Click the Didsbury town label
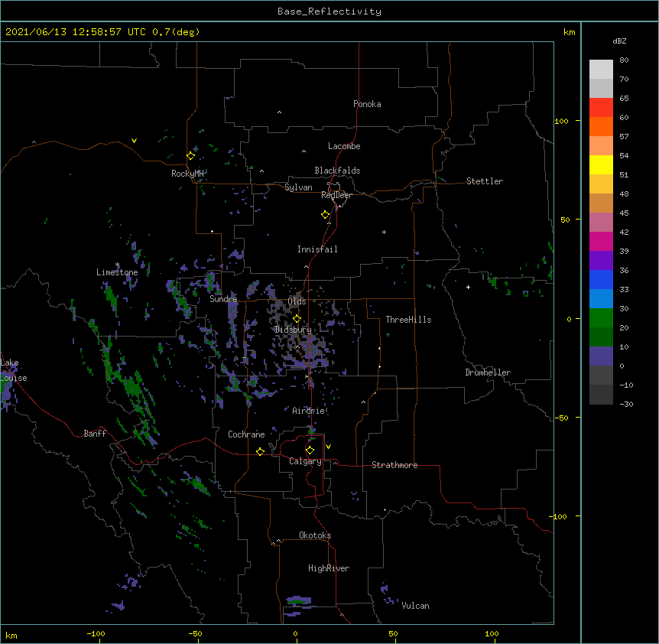The height and width of the screenshot is (644, 659). (294, 330)
